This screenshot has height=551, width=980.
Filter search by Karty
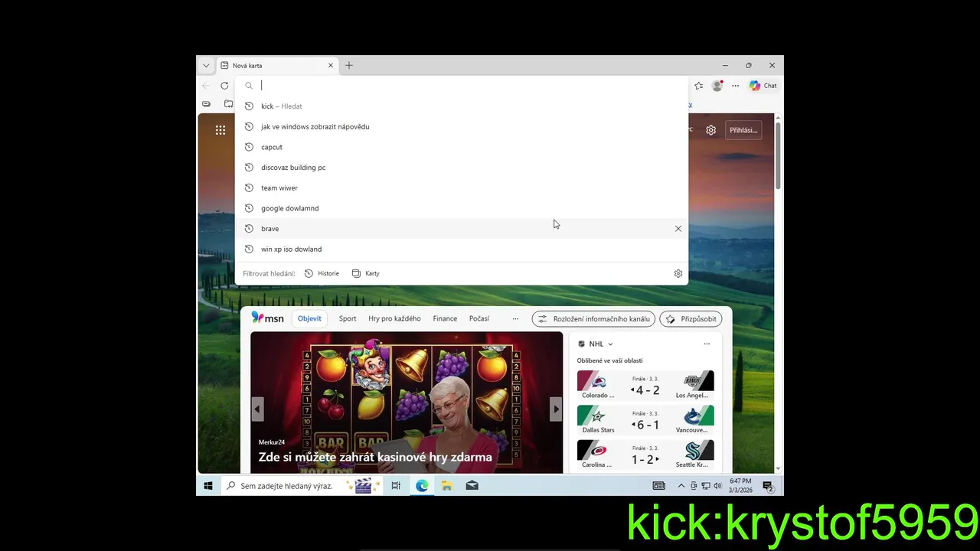pos(366,273)
